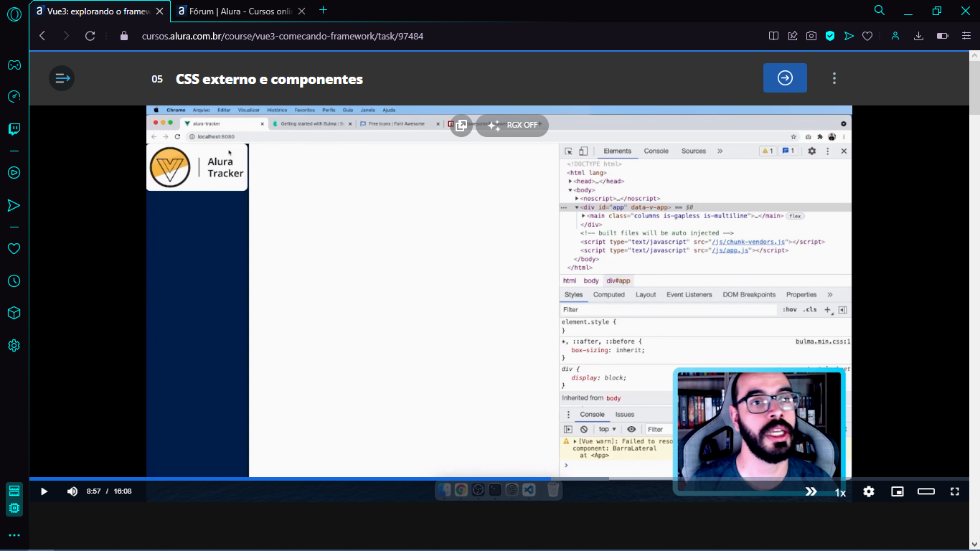
Task: Go back to the previous page
Action: [x=42, y=36]
